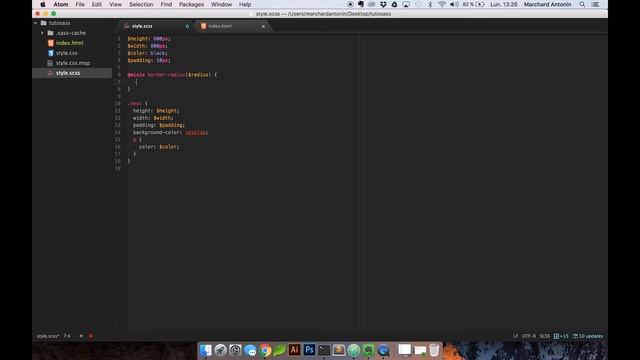Click the file icon beside style.css.map
Screen dimensions: 640x360
pyautogui.click(x=50, y=63)
